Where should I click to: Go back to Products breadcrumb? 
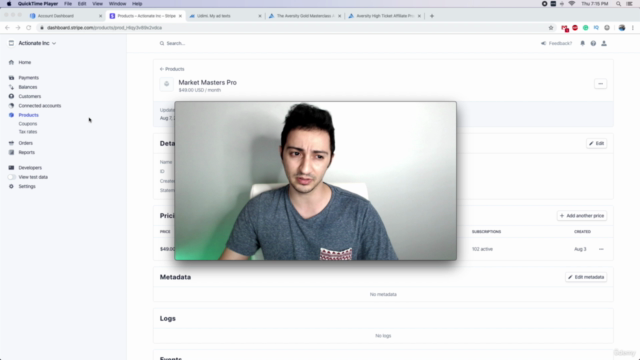coord(172,69)
